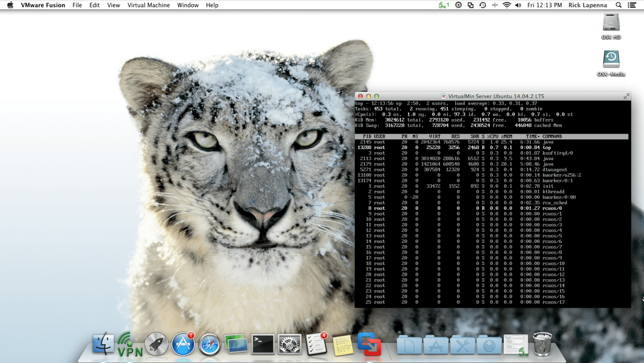644x363 pixels.
Task: Open the screen sharing monitors icon in Dock
Action: coord(236,344)
